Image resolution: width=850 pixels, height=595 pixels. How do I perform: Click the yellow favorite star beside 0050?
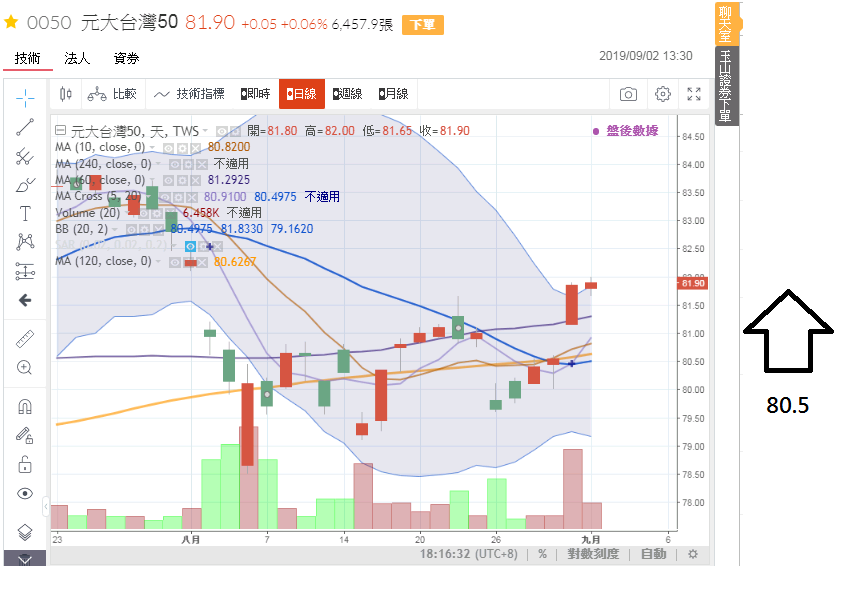[11, 22]
